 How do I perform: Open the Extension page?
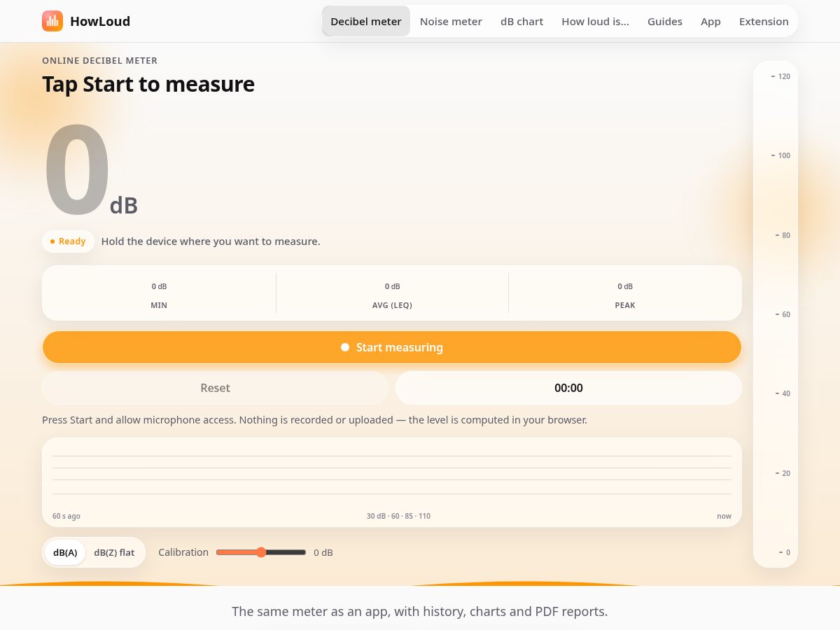[764, 21]
